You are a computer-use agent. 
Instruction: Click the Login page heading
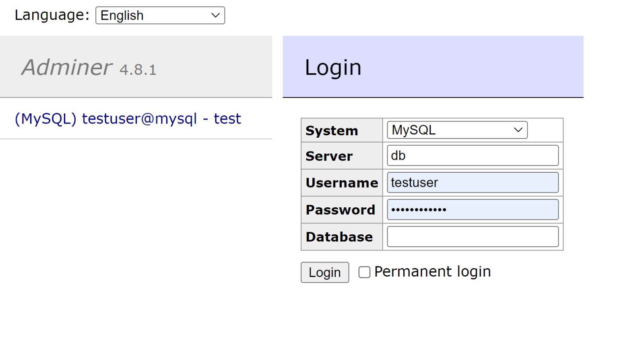tap(333, 68)
